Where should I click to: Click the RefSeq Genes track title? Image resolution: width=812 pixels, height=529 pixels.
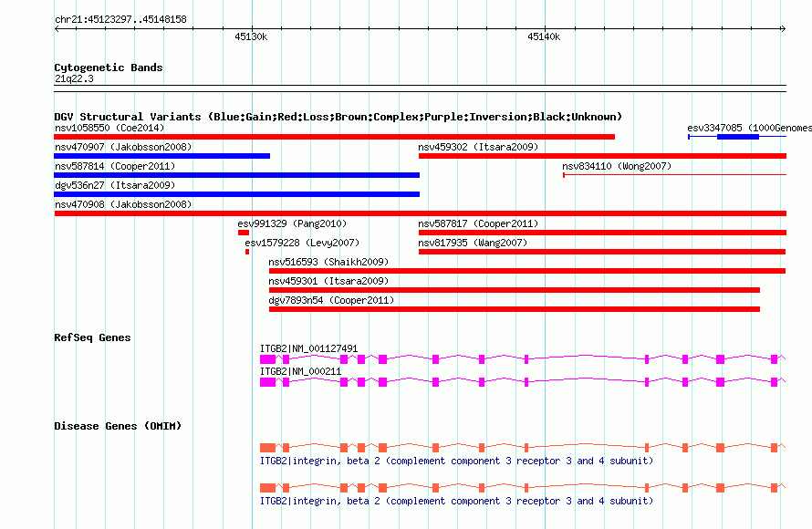coord(92,337)
